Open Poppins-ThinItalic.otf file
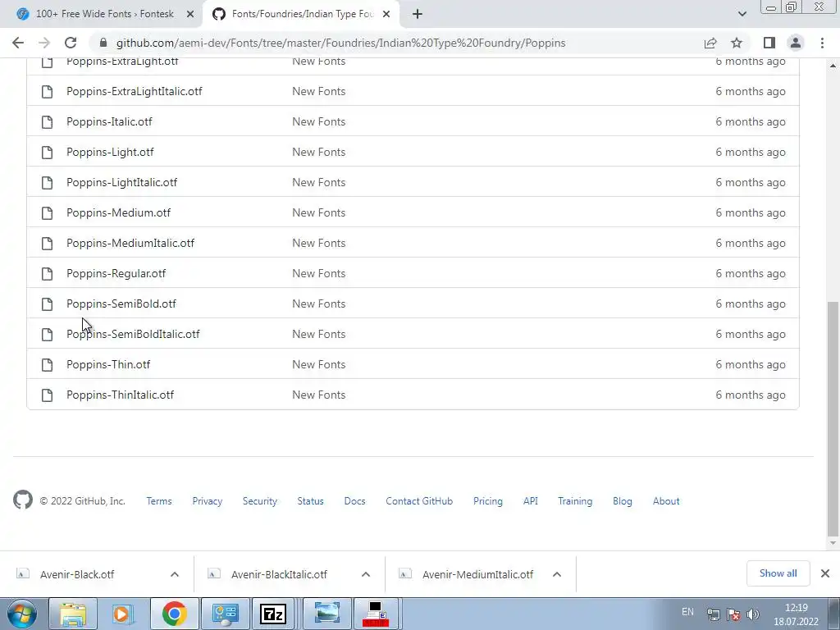 [x=120, y=395]
